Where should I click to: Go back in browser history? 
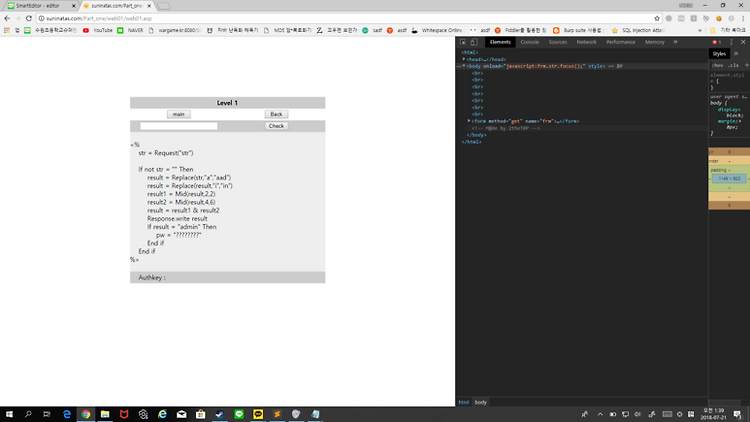click(7, 18)
